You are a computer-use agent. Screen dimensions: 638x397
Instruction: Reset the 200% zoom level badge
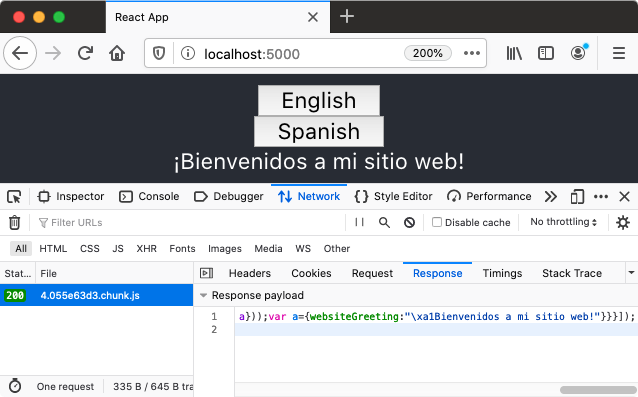428,53
